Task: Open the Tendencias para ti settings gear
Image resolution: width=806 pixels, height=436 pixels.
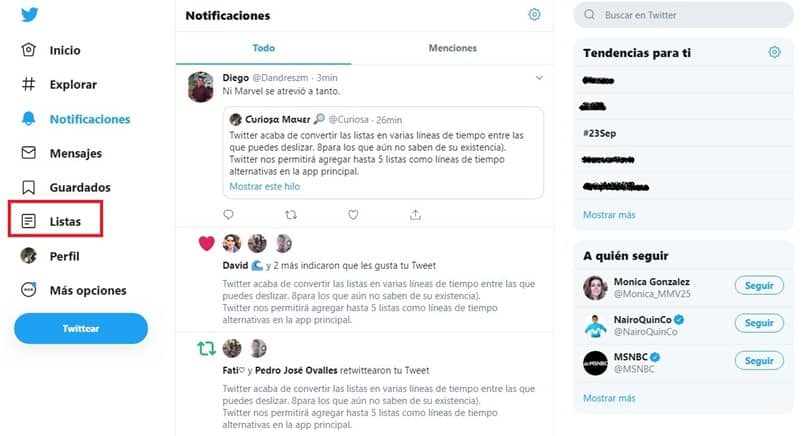Action: click(x=774, y=52)
